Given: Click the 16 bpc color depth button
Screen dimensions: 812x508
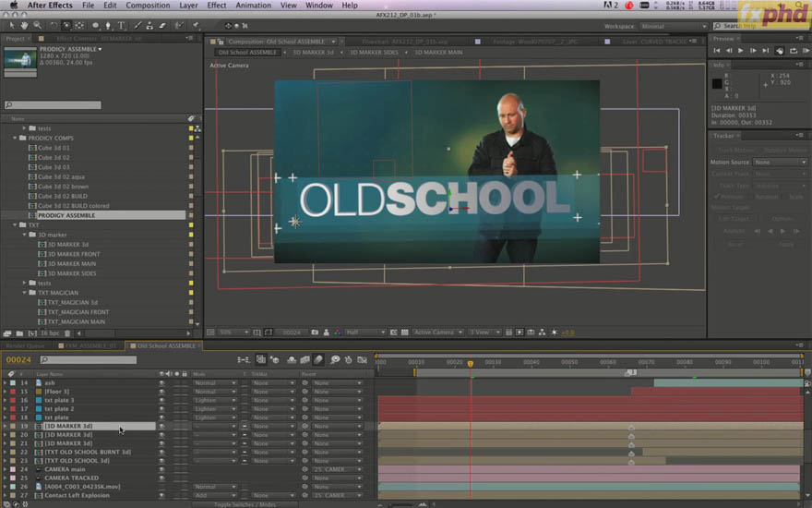Looking at the screenshot, I should (50, 333).
